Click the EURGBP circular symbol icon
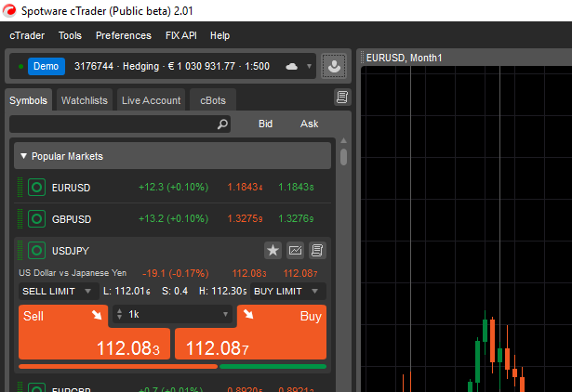The height and width of the screenshot is (392, 572). click(x=36, y=387)
